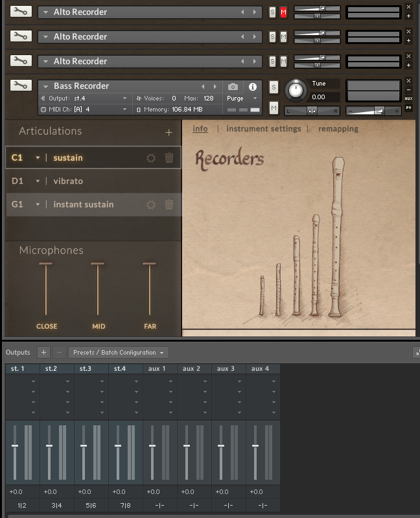Unmute the Alto Recorder with red M
Screen dimensions: 420x518
[283, 12]
